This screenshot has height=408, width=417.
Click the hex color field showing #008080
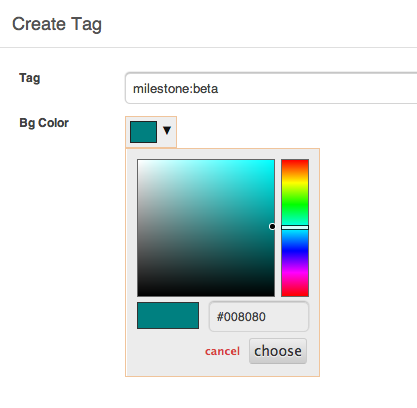[259, 317]
